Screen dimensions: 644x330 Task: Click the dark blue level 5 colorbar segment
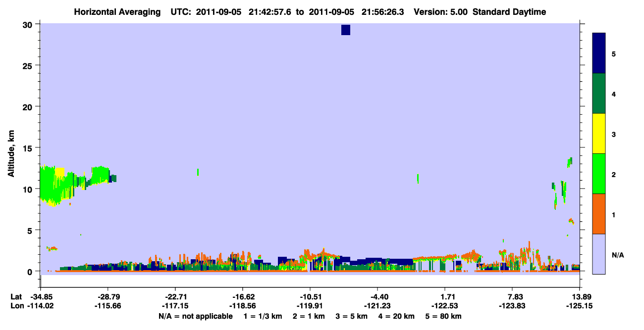click(599, 53)
